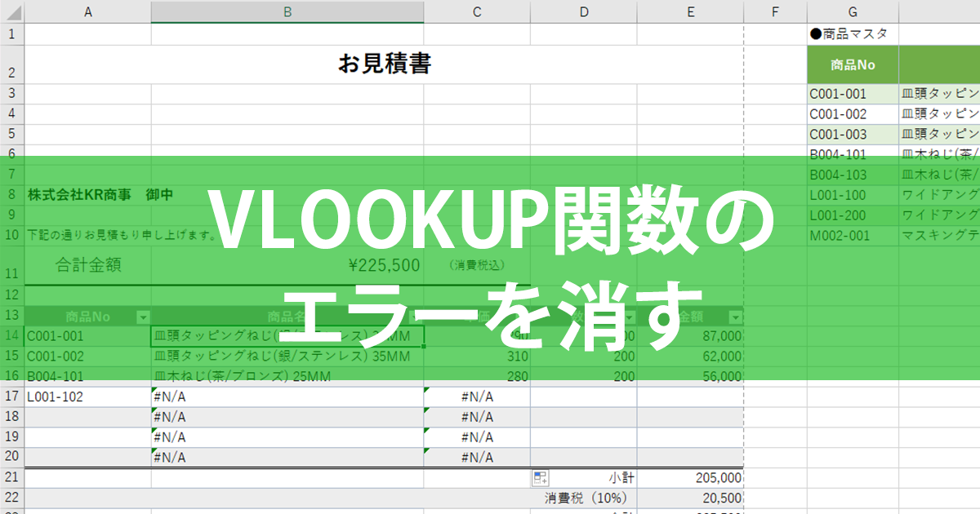Select cell L001-100 in column G
The image size is (980, 514).
pyautogui.click(x=853, y=195)
